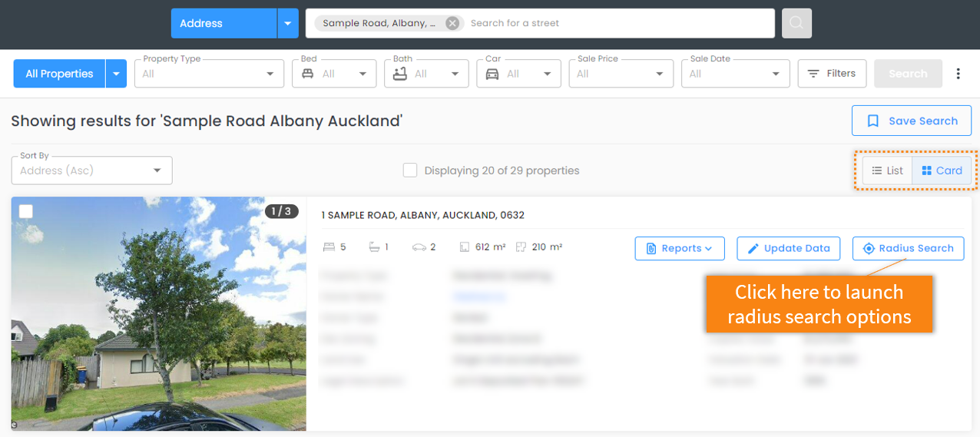Screen dimensions: 980x437
Task: Switch to Card view
Action: point(942,170)
